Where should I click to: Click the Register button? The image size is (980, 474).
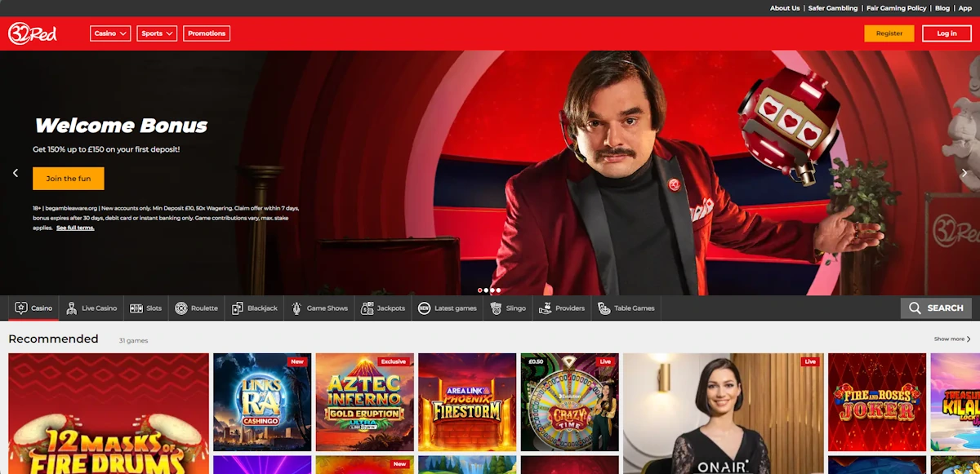pyautogui.click(x=889, y=33)
